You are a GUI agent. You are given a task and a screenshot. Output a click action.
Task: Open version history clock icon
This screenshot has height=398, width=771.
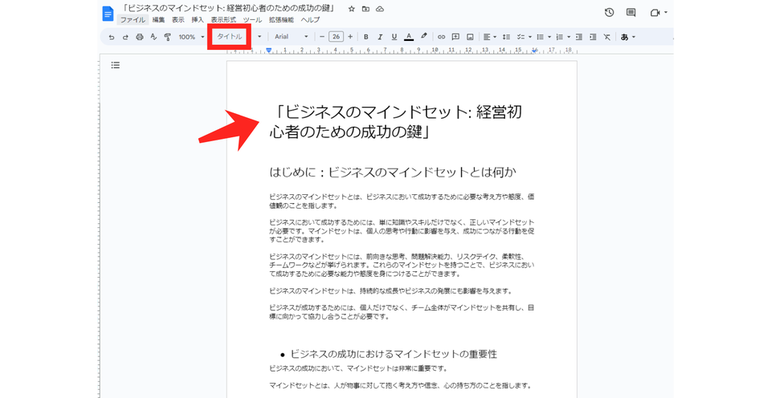pyautogui.click(x=609, y=12)
